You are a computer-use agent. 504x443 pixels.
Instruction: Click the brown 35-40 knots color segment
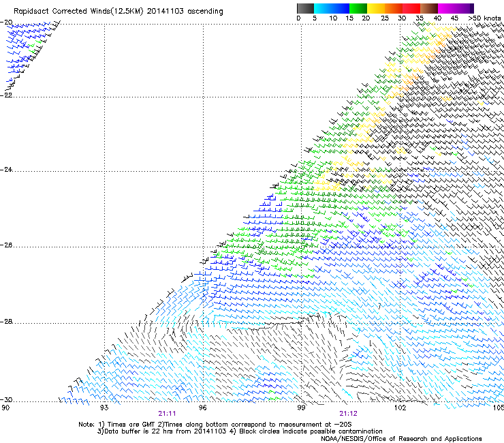coord(429,8)
